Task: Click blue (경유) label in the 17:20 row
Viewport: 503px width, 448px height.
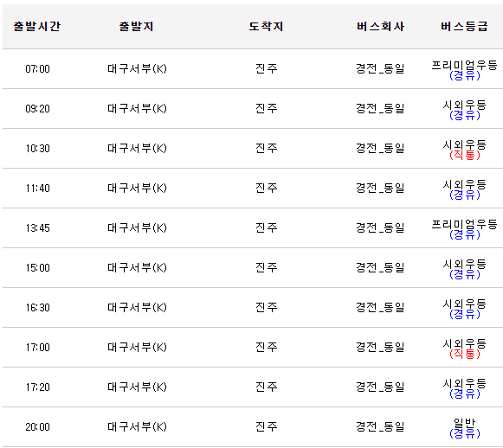Action: tap(465, 394)
